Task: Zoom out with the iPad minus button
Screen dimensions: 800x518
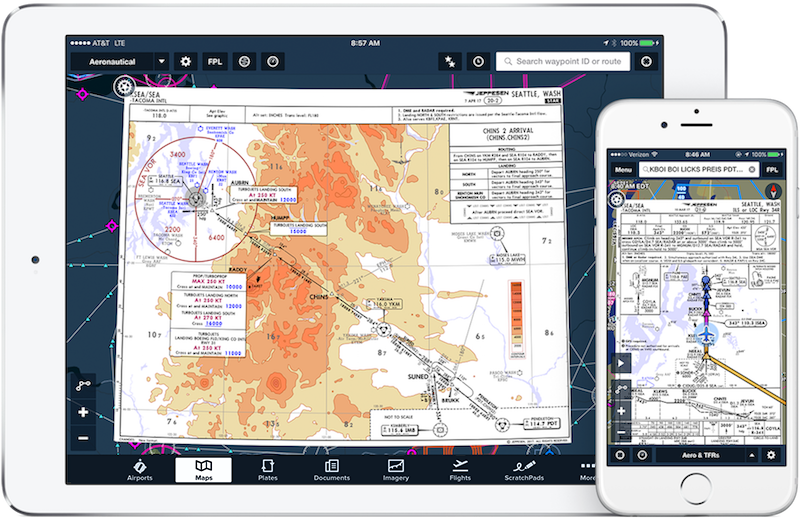Action: click(83, 438)
